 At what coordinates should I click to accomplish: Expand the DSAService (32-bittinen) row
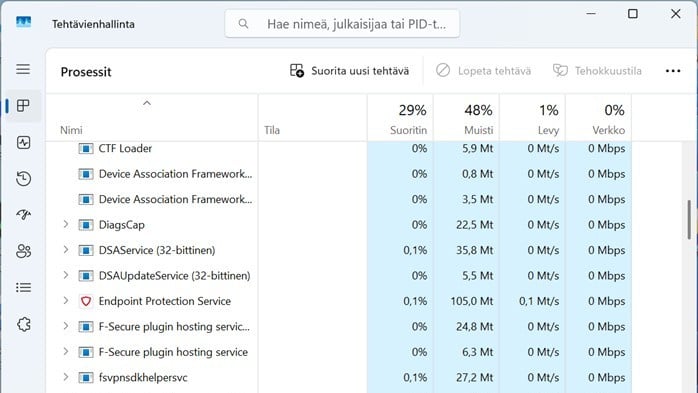[65, 249]
